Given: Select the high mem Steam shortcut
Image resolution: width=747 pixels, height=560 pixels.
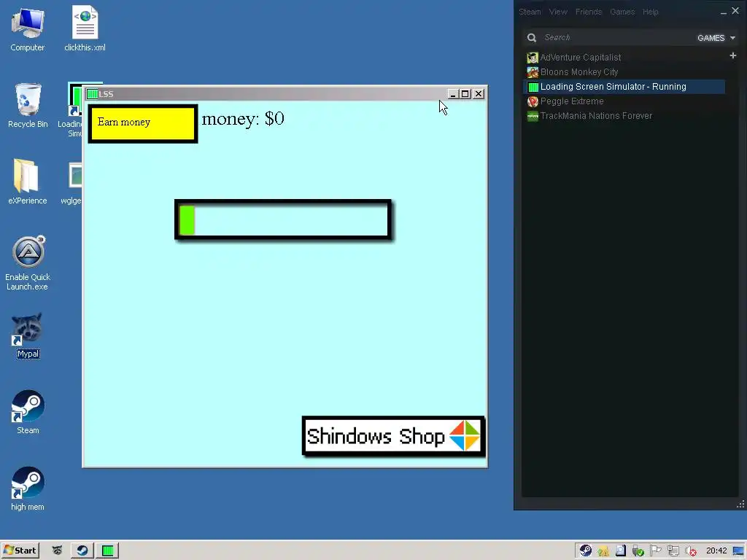Looking at the screenshot, I should [28, 489].
